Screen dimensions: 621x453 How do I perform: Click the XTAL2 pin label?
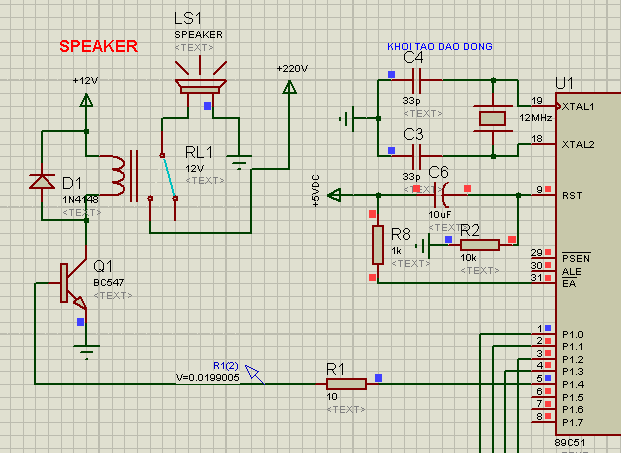(578, 144)
